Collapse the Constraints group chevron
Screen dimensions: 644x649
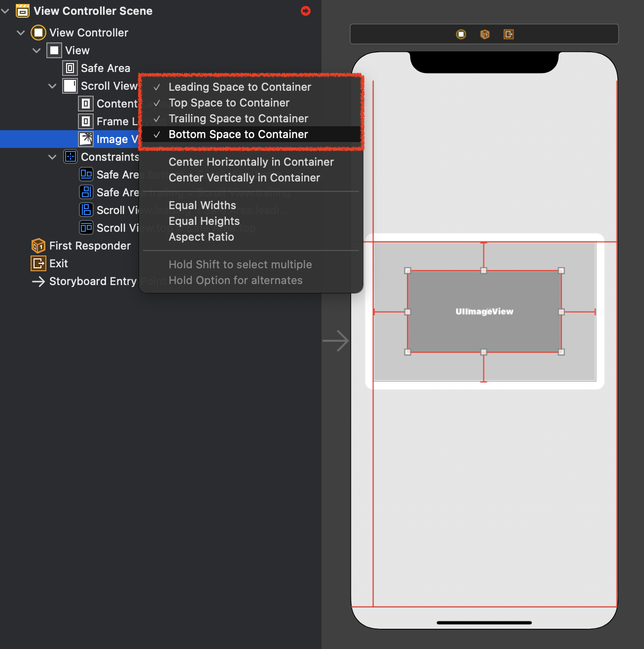click(52, 157)
